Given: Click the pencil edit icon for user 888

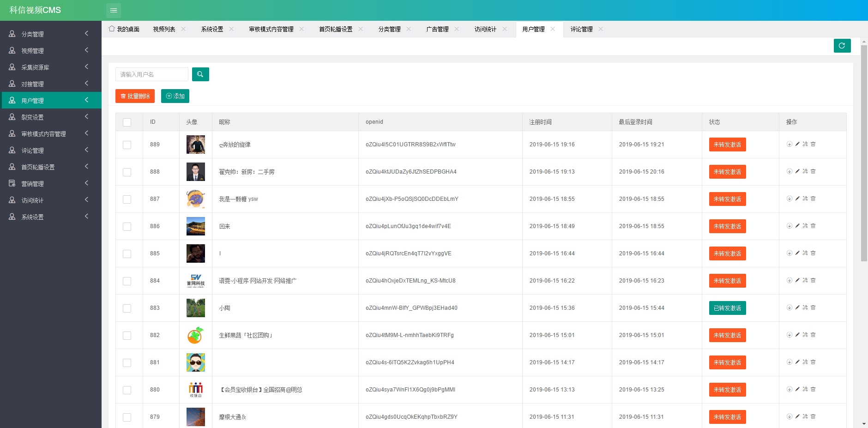Looking at the screenshot, I should click(x=797, y=171).
